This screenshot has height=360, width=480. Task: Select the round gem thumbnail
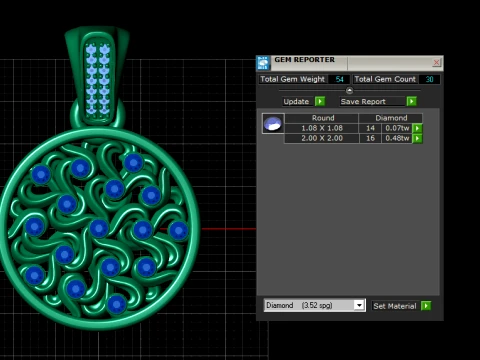pos(273,124)
